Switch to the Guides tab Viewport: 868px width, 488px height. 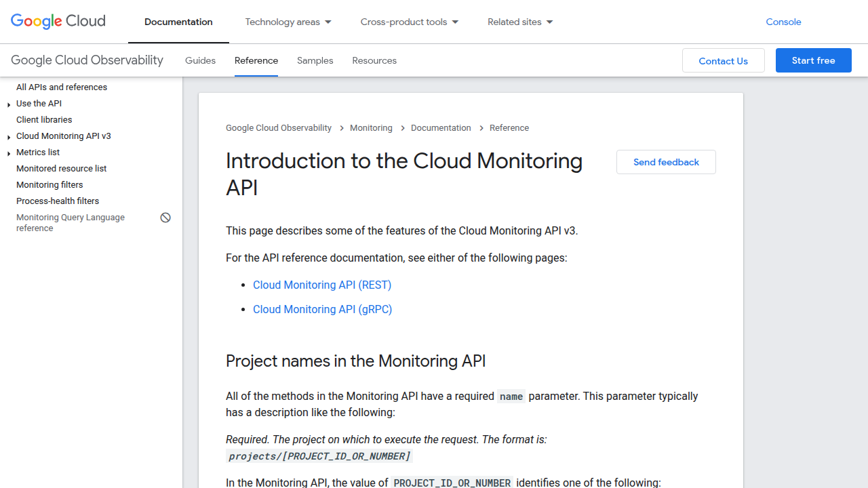point(200,60)
